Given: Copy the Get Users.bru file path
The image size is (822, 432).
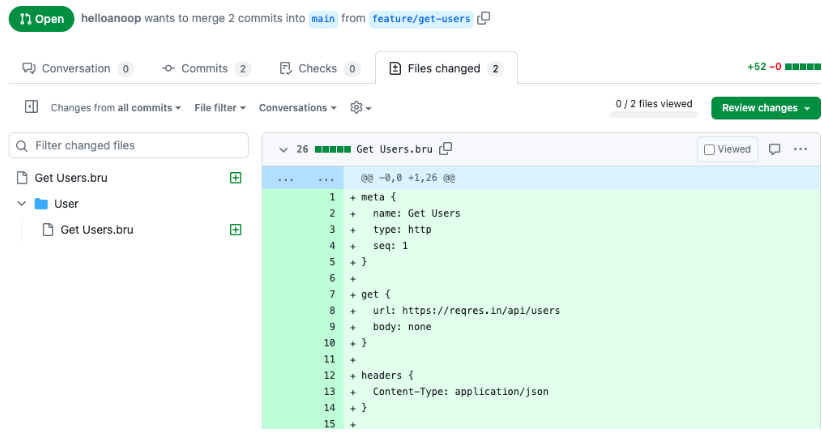Looking at the screenshot, I should (446, 149).
